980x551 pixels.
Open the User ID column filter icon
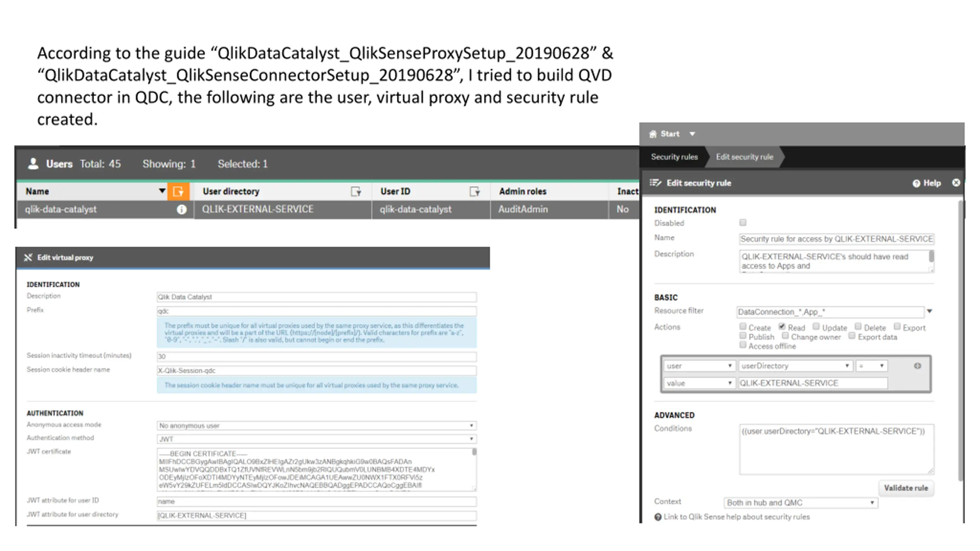[475, 191]
